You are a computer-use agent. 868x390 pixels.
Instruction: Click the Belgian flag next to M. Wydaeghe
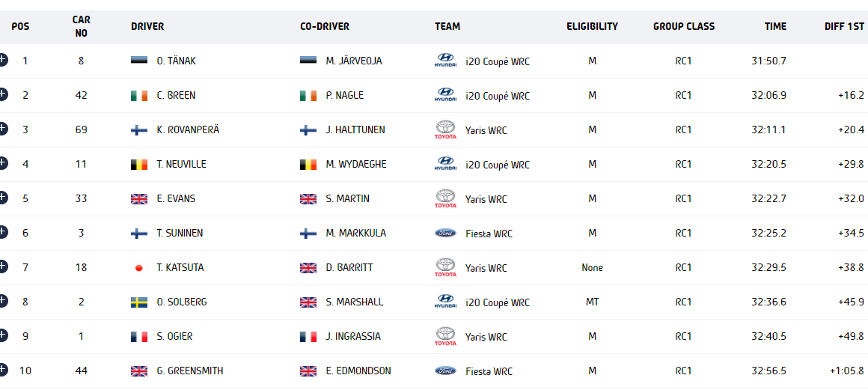[x=308, y=164]
